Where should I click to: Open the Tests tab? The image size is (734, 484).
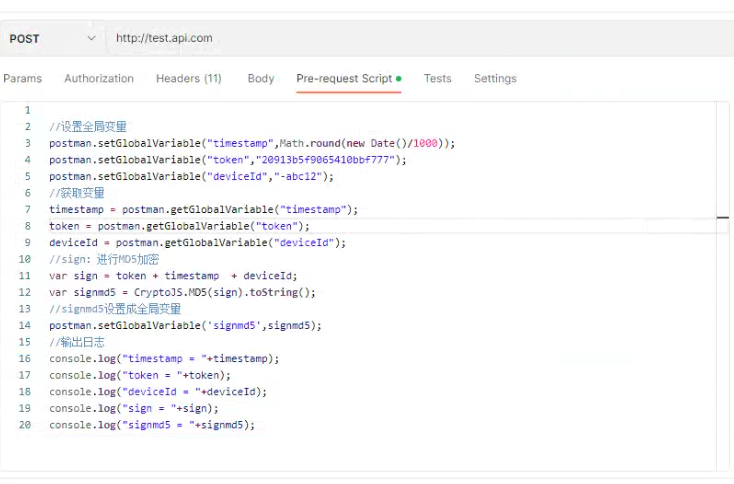point(437,78)
